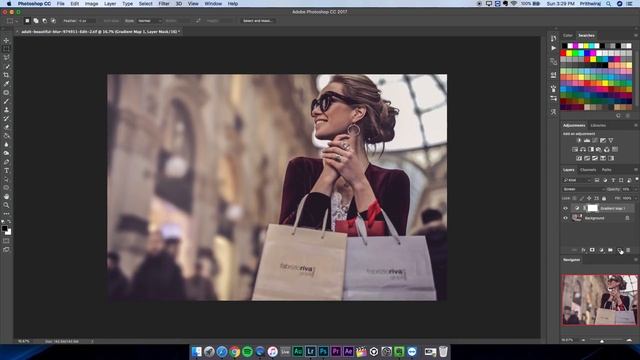Click the Hue/Saturation adjustment icon

click(x=575, y=149)
